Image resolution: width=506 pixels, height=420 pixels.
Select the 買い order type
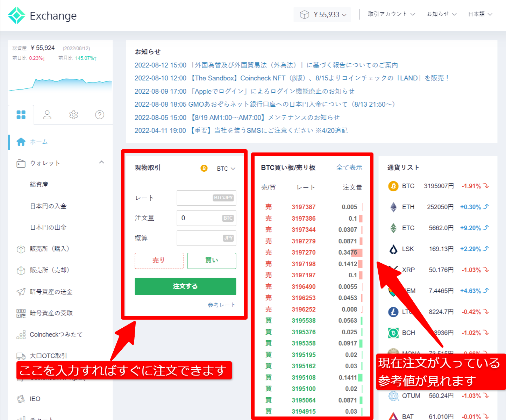pos(211,261)
